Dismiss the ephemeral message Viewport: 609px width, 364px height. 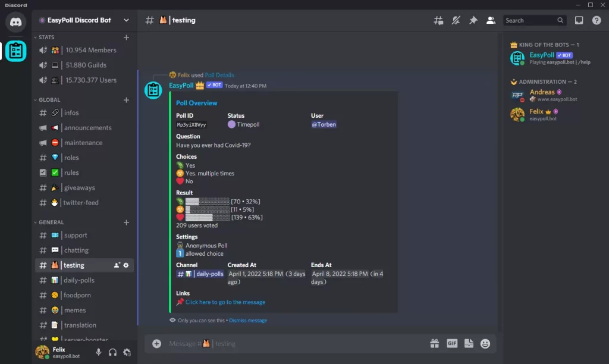click(248, 321)
